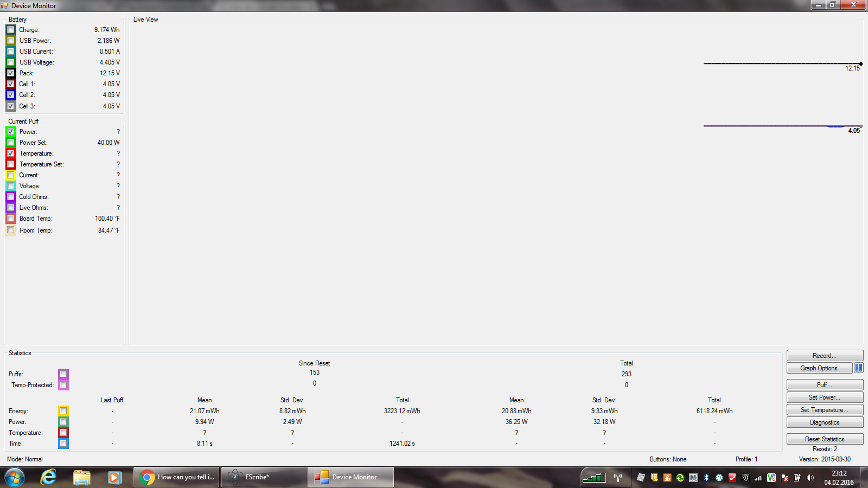Open the Windows Start menu
868x488 pixels.
point(15,477)
